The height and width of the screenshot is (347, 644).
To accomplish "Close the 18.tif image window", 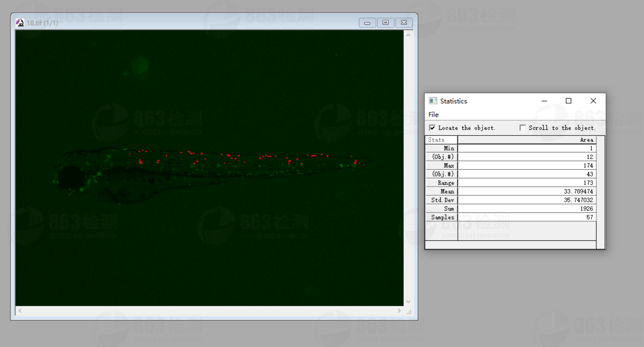I will pos(404,23).
